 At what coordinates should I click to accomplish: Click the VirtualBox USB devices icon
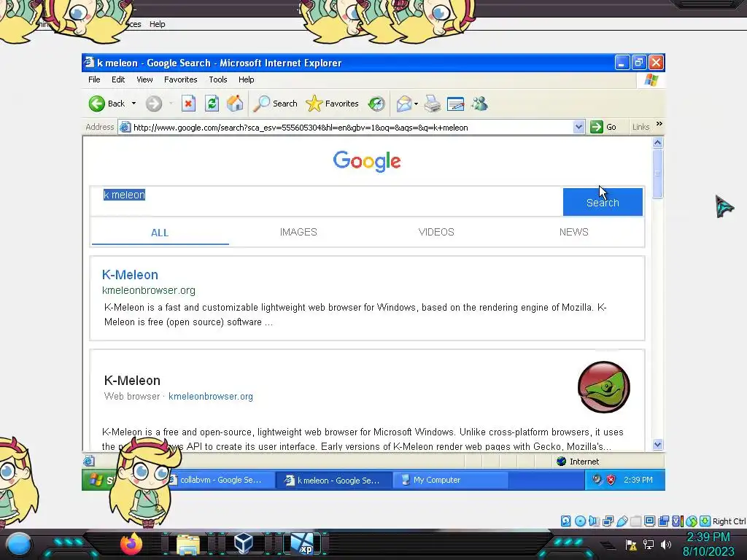click(x=622, y=521)
